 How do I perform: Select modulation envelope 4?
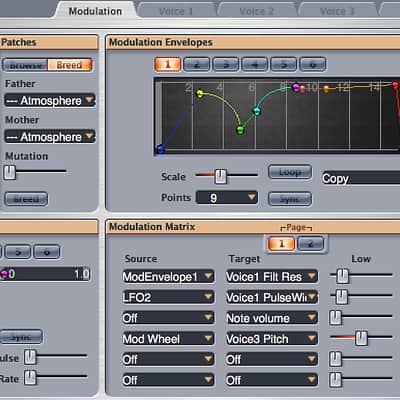(x=255, y=64)
